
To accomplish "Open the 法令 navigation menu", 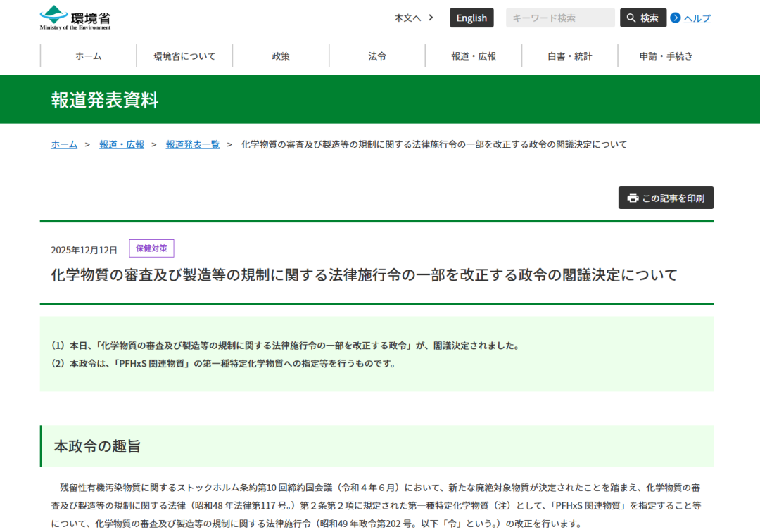I will tap(377, 56).
